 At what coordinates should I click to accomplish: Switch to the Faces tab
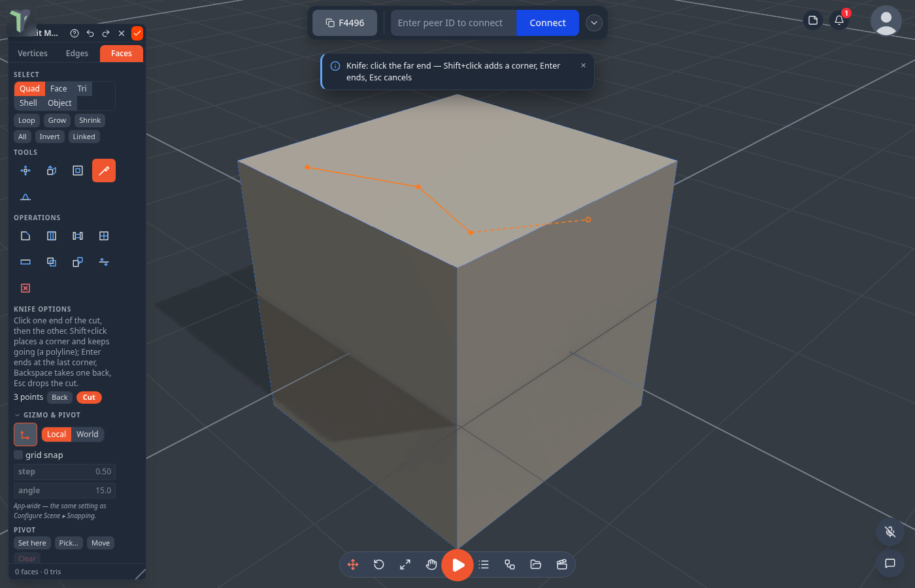122,54
